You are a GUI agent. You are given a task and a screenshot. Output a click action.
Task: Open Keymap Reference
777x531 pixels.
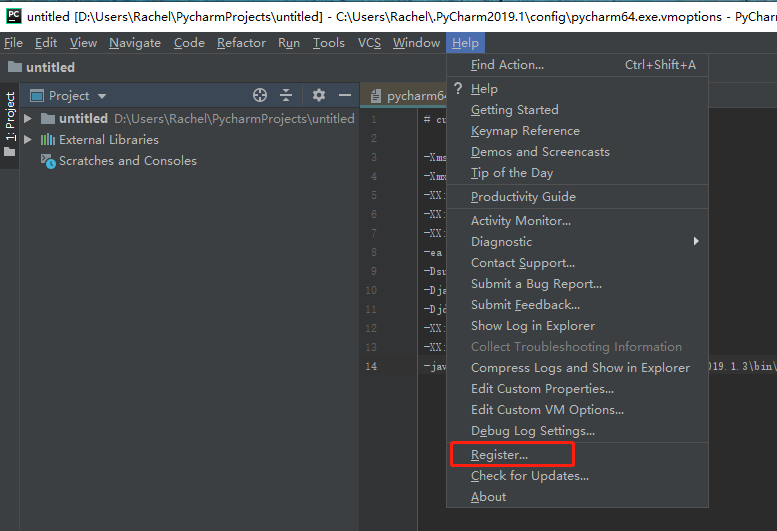(x=577, y=131)
